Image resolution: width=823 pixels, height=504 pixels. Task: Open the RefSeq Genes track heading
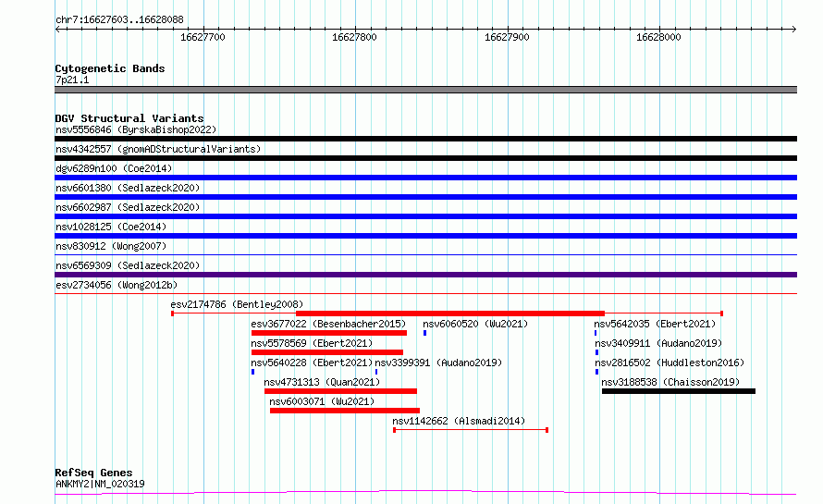click(x=93, y=473)
